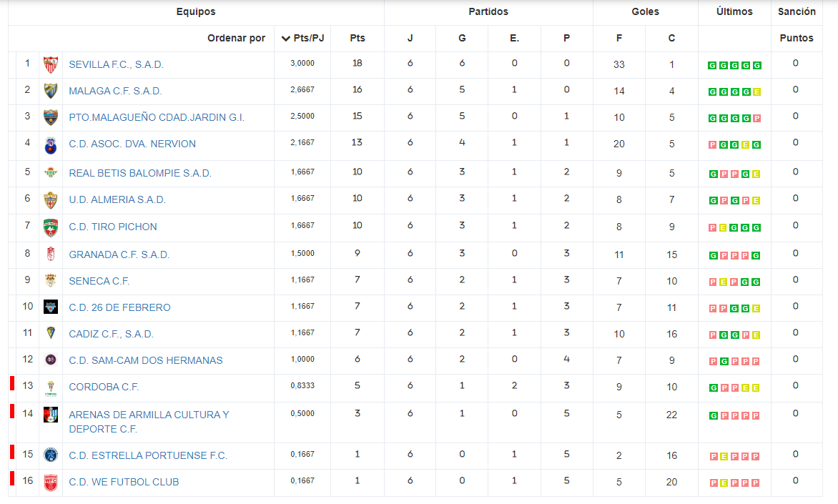Click the C.D. Tiro Pichon crest
The image size is (838, 504).
point(51,227)
